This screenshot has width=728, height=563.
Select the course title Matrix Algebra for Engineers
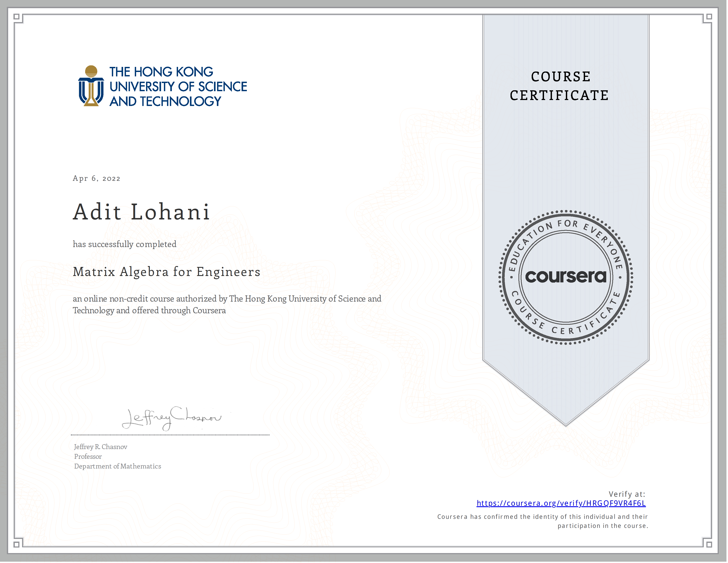(x=167, y=272)
